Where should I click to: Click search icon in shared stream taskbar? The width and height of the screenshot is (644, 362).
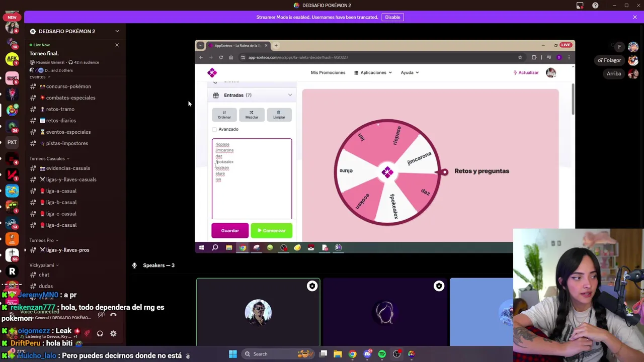215,247
